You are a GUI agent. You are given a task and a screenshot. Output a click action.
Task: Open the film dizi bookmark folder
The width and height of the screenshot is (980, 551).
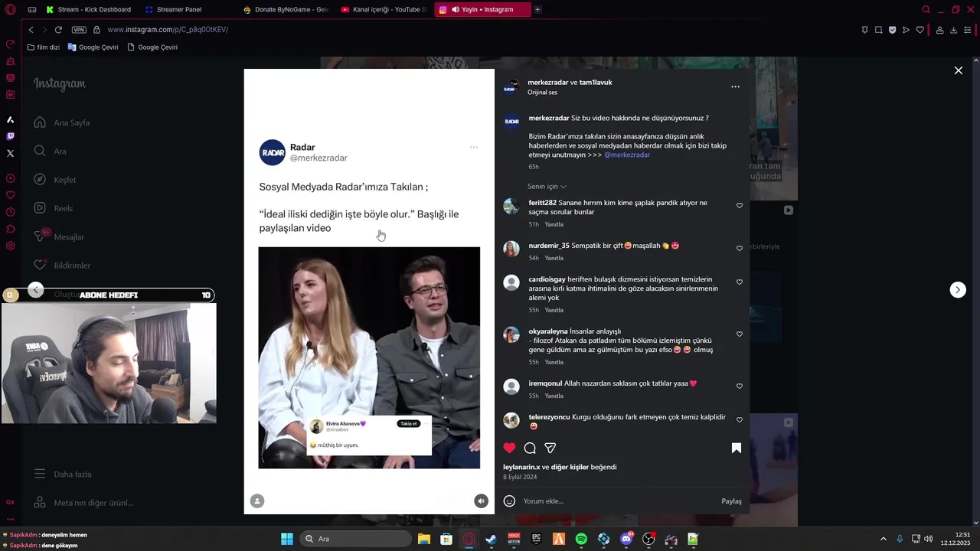click(43, 47)
